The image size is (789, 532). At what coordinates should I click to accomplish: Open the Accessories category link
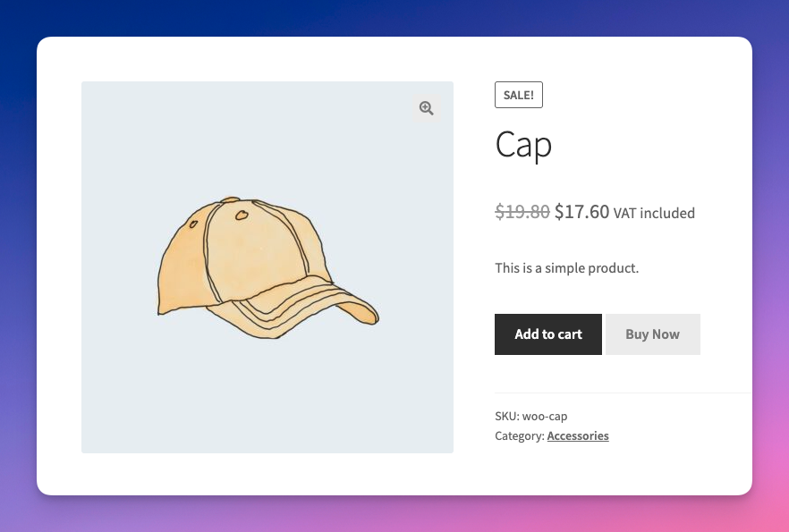pos(577,435)
